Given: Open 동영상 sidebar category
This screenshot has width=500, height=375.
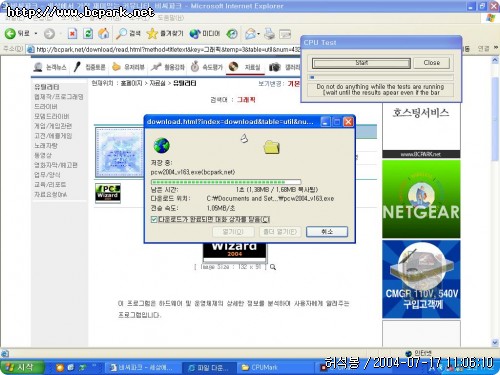Looking at the screenshot, I should 43,155.
